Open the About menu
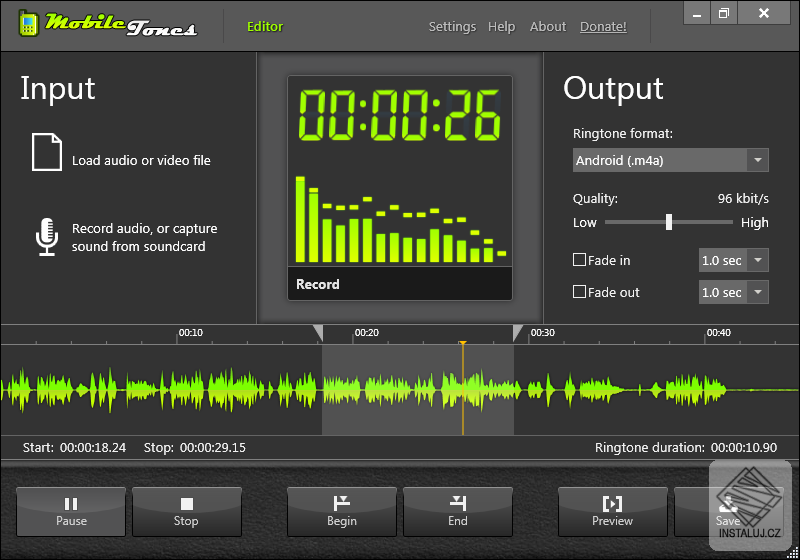 (548, 27)
